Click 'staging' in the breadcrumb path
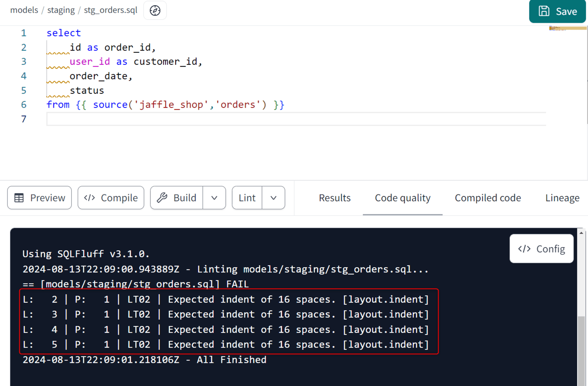The width and height of the screenshot is (588, 386). coord(61,10)
